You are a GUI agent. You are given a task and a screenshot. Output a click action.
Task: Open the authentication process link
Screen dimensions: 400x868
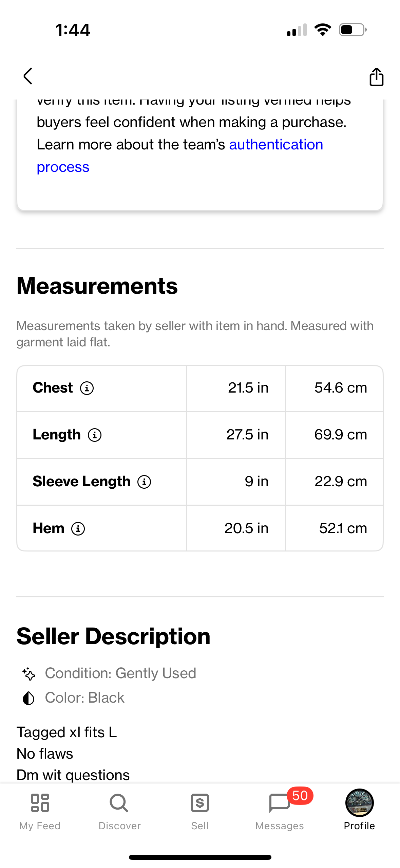(x=180, y=156)
